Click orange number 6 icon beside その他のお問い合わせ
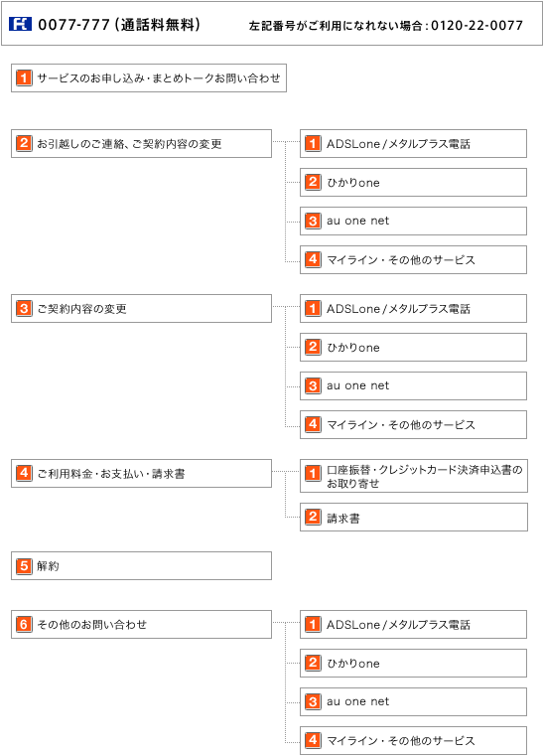The width and height of the screenshot is (543, 756). point(24,624)
